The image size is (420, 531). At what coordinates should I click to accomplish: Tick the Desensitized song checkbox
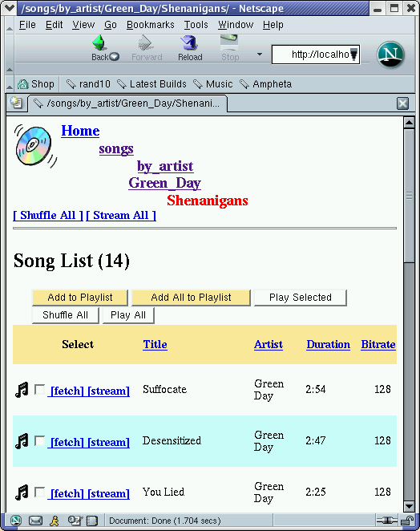[x=39, y=441]
